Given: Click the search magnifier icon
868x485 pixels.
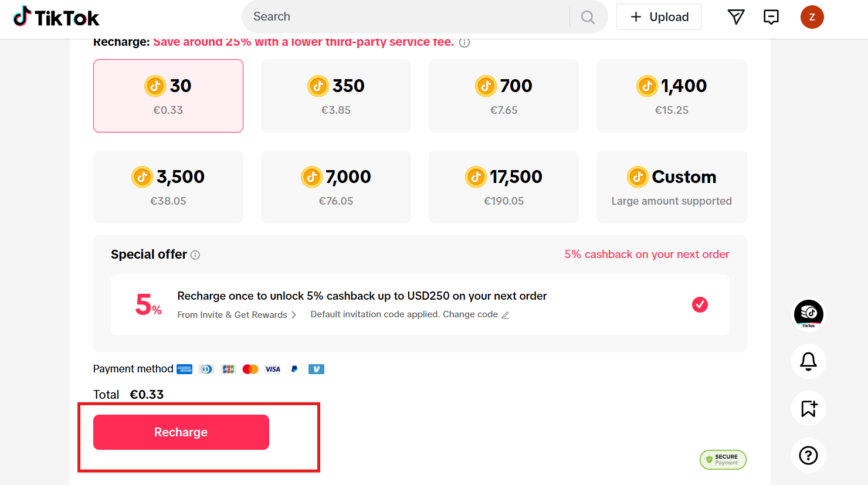Looking at the screenshot, I should (x=587, y=16).
